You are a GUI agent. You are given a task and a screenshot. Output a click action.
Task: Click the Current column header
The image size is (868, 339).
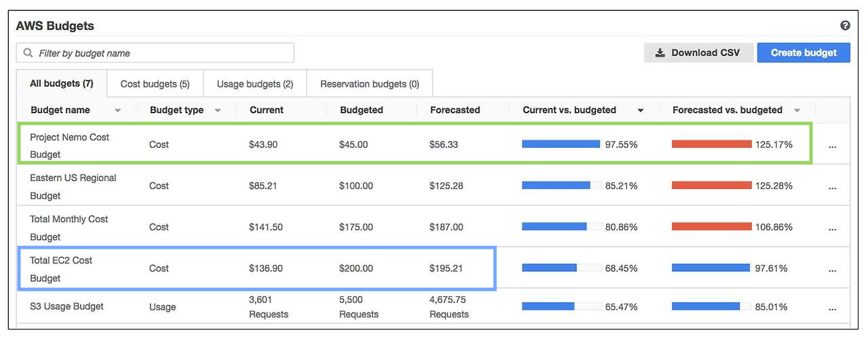pos(267,110)
